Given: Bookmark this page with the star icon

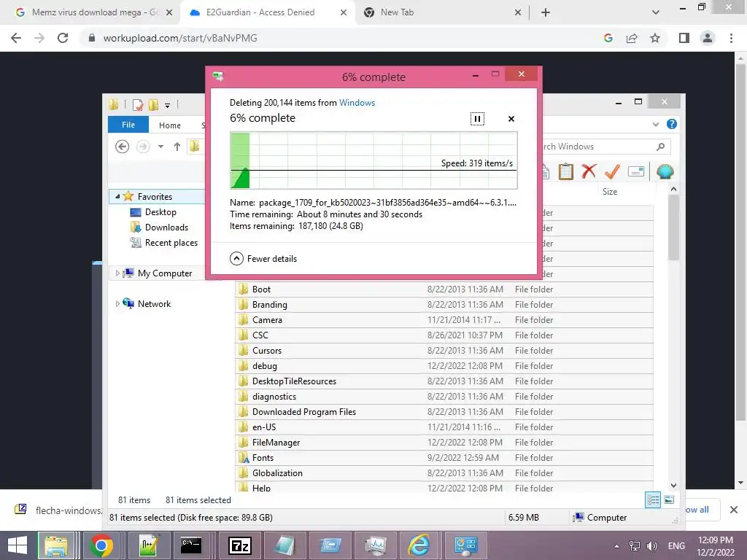Looking at the screenshot, I should click(x=655, y=38).
